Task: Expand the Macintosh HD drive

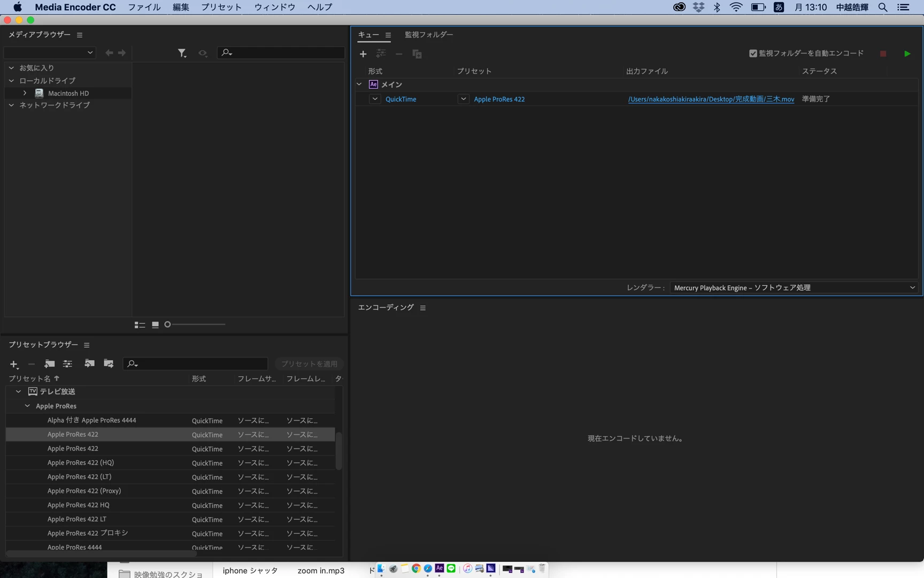Action: click(x=25, y=93)
